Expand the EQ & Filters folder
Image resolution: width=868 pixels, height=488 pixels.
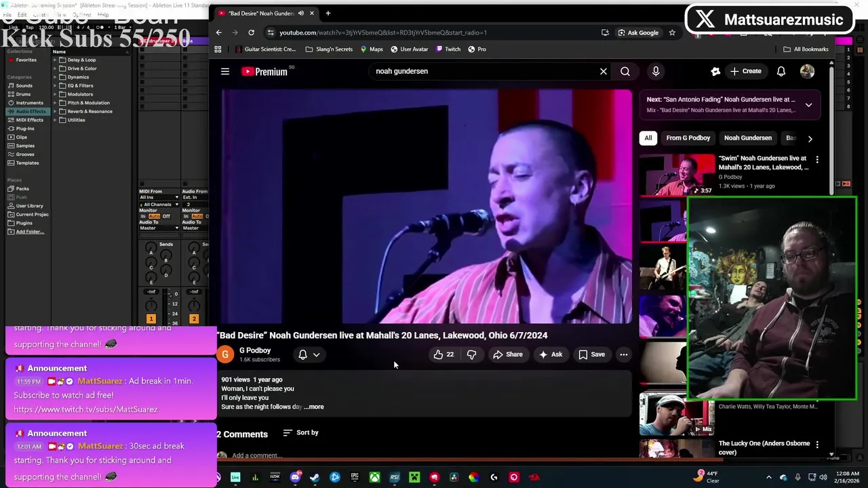coord(55,85)
